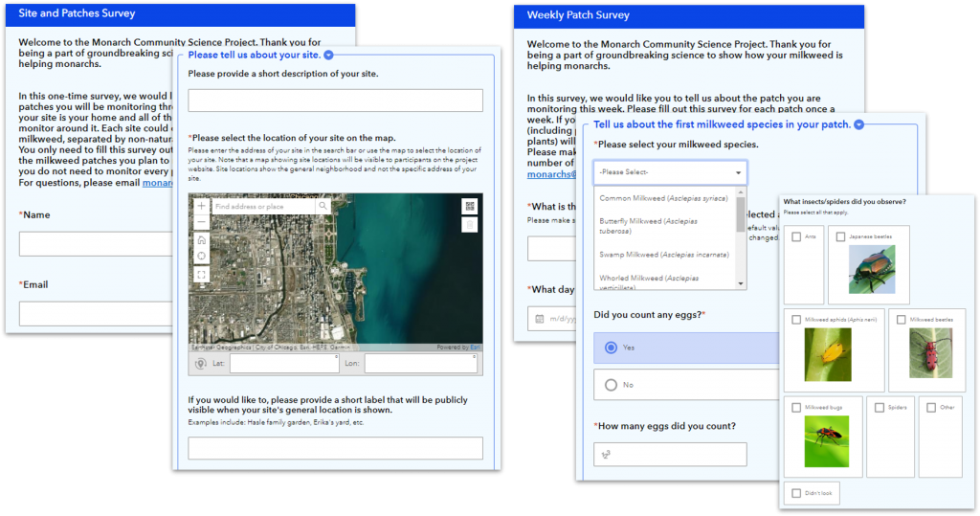This screenshot has height=516, width=980.
Task: Collapse the 'Please tell us about your site' section
Action: (x=329, y=55)
